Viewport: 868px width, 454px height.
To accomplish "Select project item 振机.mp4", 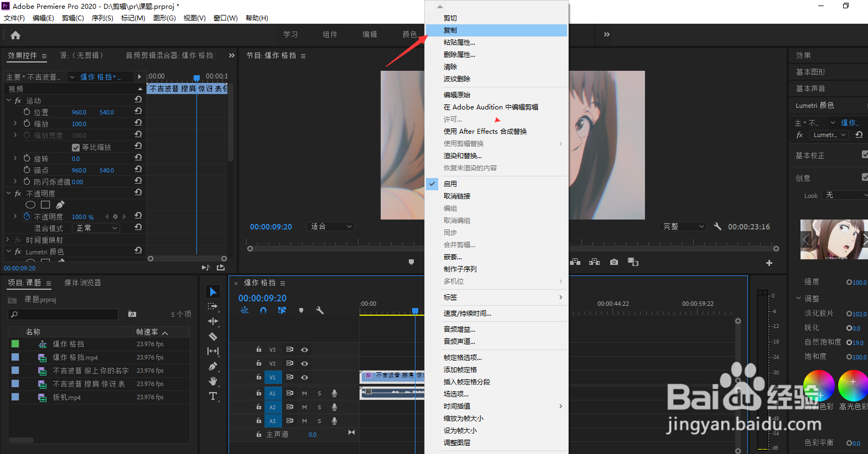I will pos(66,397).
